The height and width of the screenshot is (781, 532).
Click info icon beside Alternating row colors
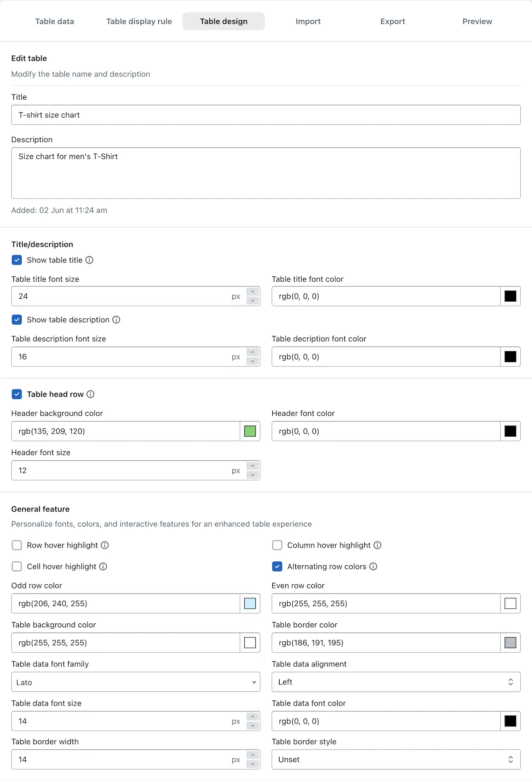click(373, 566)
